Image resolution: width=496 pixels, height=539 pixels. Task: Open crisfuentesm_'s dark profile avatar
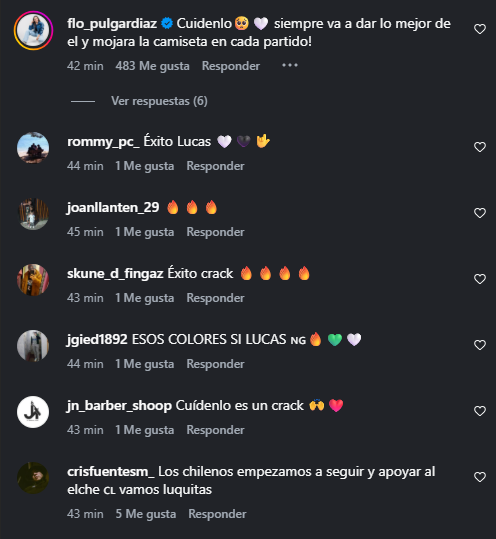pos(33,478)
